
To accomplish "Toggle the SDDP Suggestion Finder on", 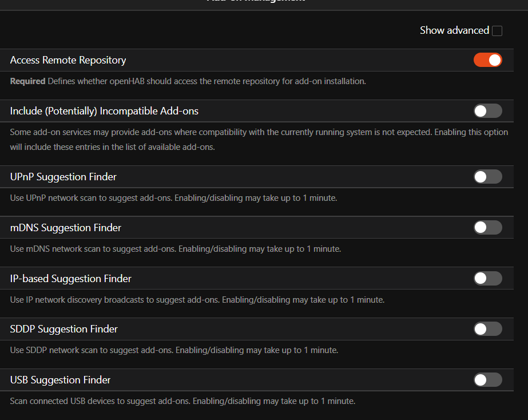I will 487,329.
